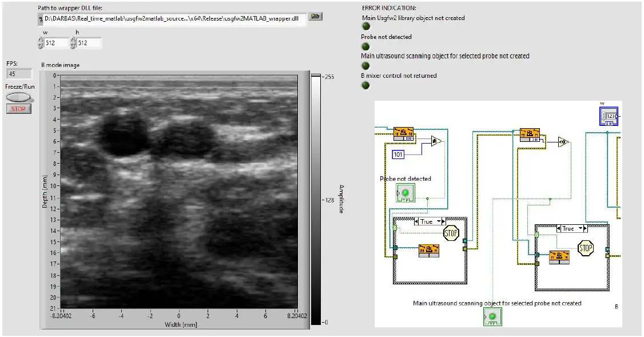Click the Call Library Function node feeding the comparison
This screenshot has width=644, height=337.
(530, 135)
